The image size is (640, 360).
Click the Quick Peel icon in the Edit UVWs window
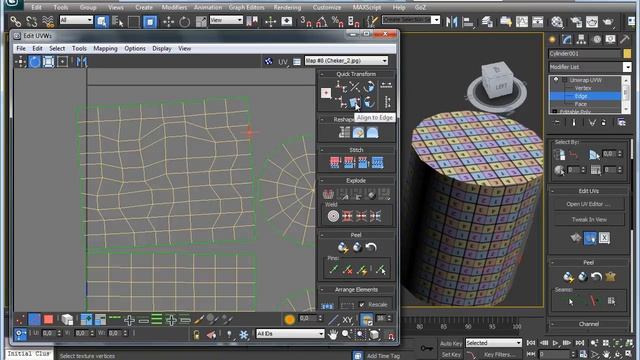(x=343, y=247)
